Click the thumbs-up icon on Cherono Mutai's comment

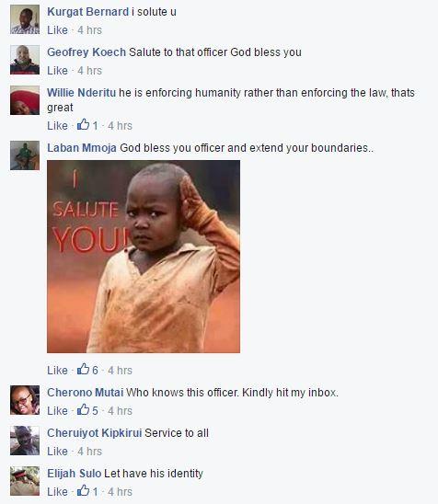[x=83, y=409]
